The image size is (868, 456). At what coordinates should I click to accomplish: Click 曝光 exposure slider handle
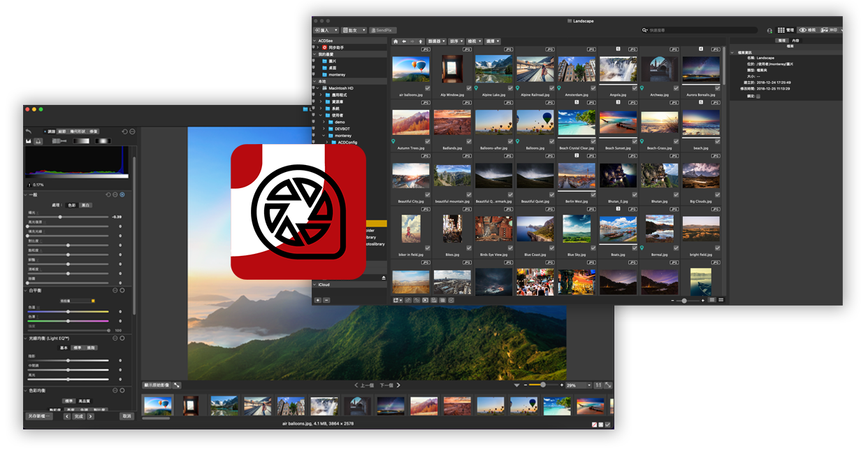pyautogui.click(x=60, y=217)
